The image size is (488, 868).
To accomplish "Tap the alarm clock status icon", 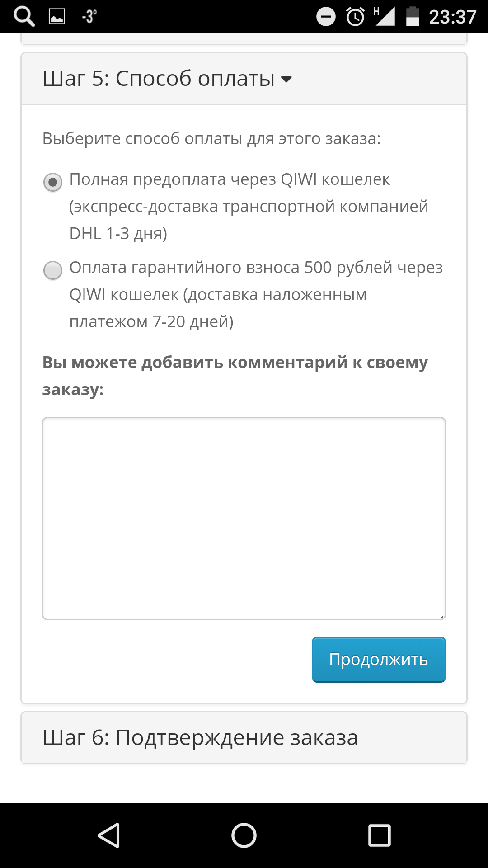I will [x=355, y=17].
